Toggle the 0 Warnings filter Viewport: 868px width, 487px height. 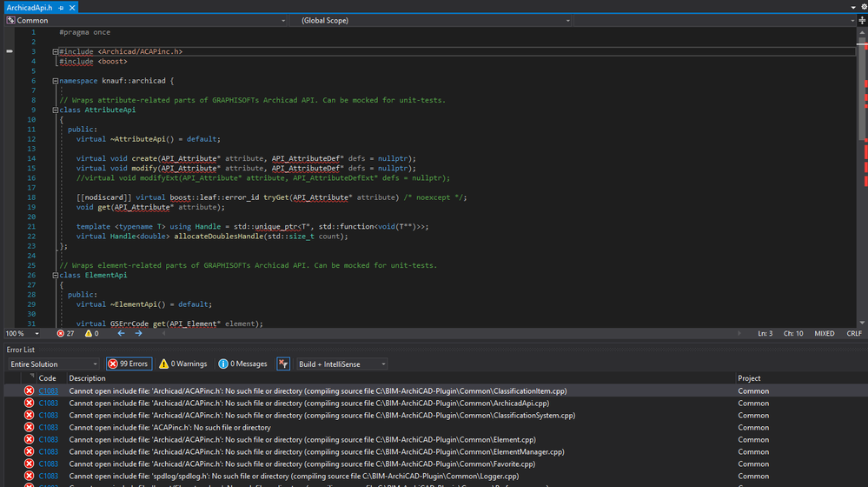pos(182,364)
